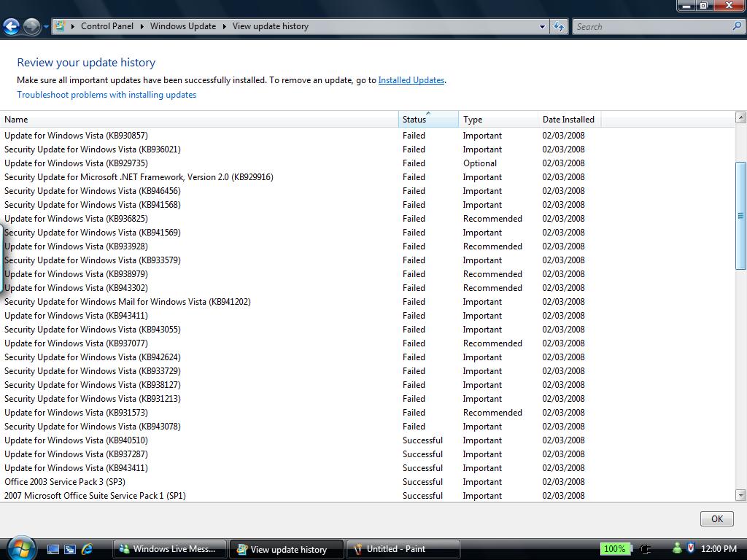Open the Windows Start orb
Screen dimensions: 747x560
(21, 548)
